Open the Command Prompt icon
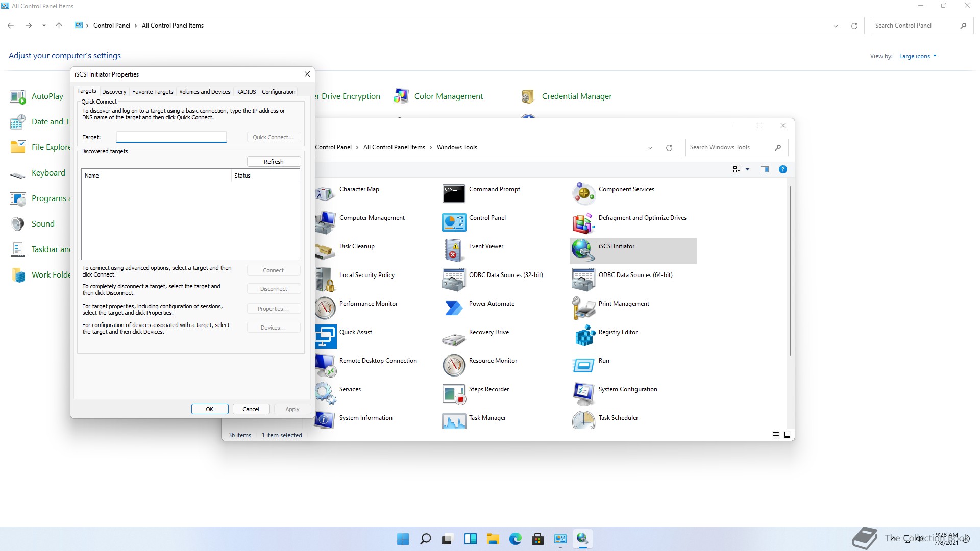This screenshot has height=551, width=980. click(x=454, y=194)
